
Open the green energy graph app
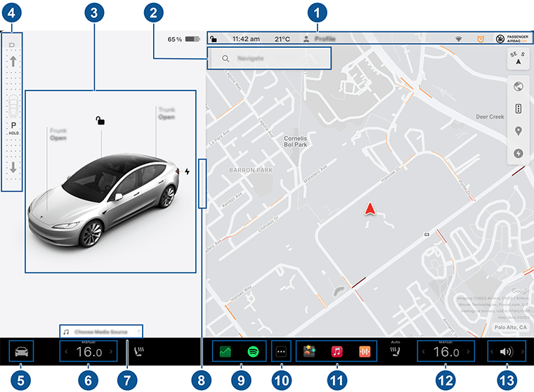pos(226,351)
